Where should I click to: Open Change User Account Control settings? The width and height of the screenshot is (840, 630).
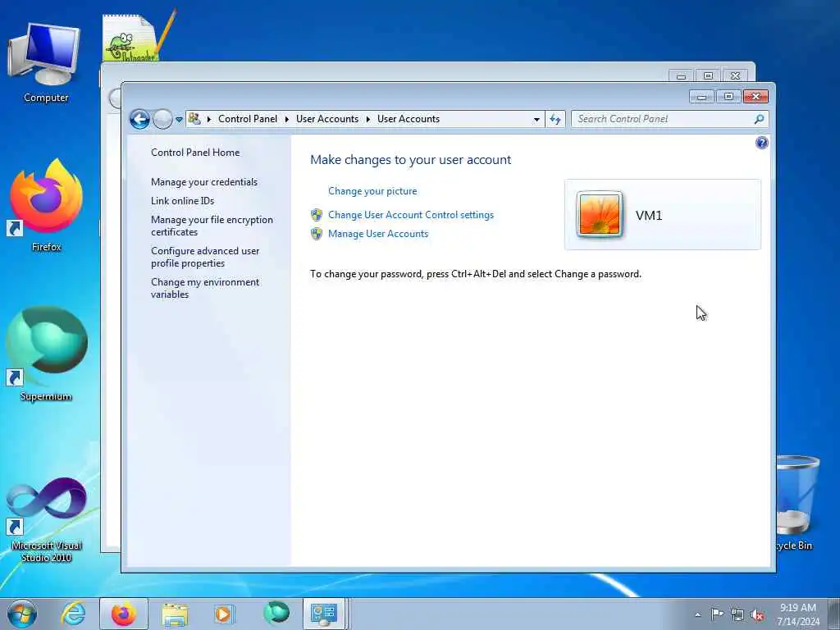point(411,215)
